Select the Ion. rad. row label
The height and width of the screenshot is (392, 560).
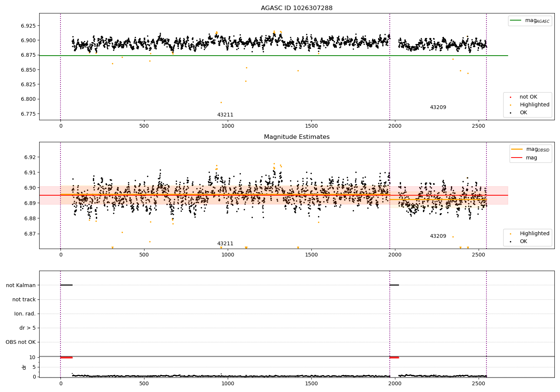pyautogui.click(x=25, y=314)
